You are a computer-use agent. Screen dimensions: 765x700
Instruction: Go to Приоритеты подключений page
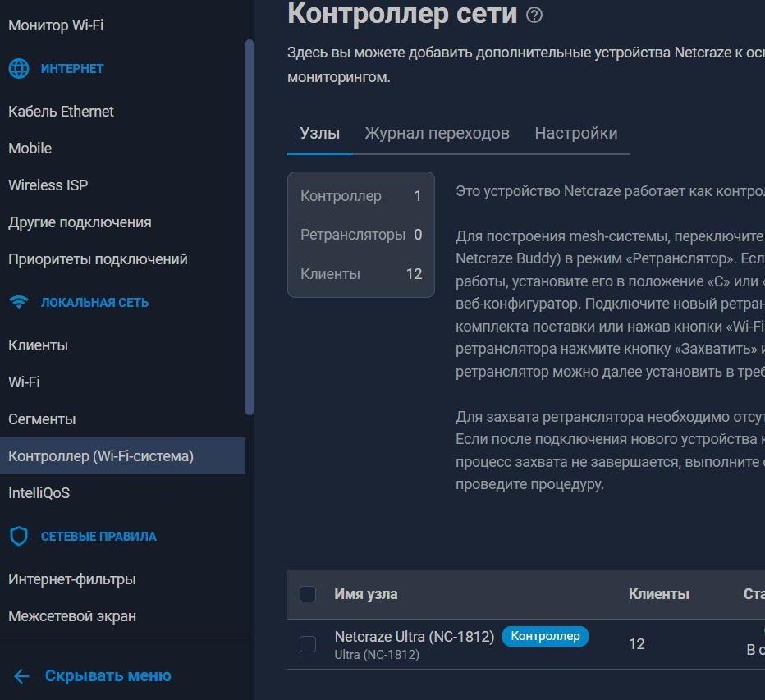[x=98, y=259]
